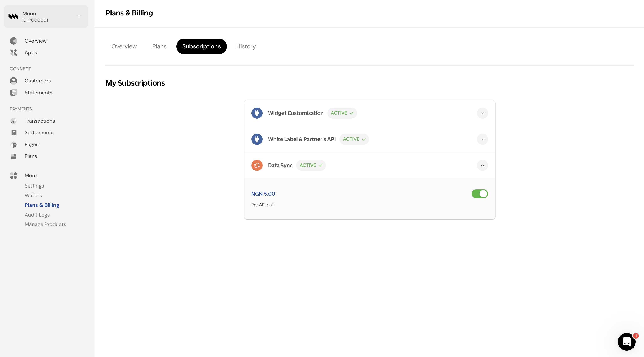Open Wallets under the More section
This screenshot has height=357, width=644.
pyautogui.click(x=33, y=196)
